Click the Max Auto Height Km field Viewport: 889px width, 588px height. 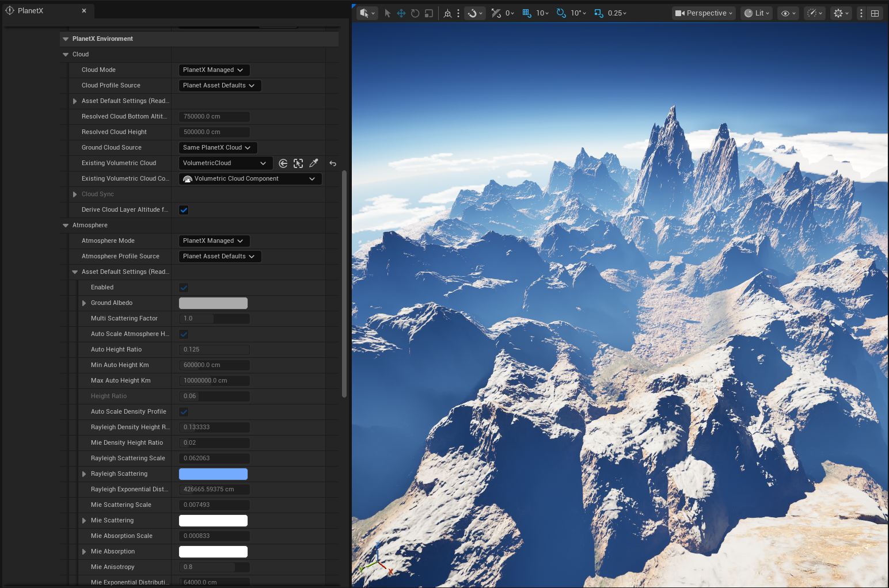[214, 381]
